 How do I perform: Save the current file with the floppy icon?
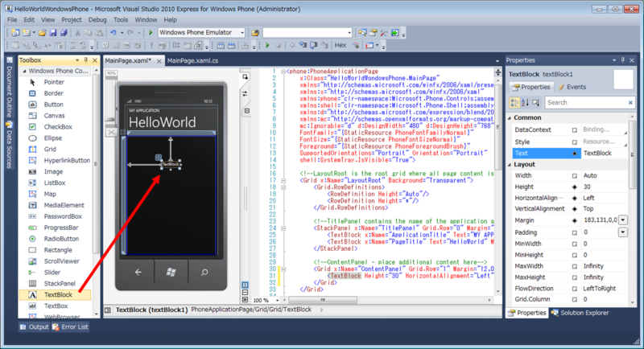[53, 32]
